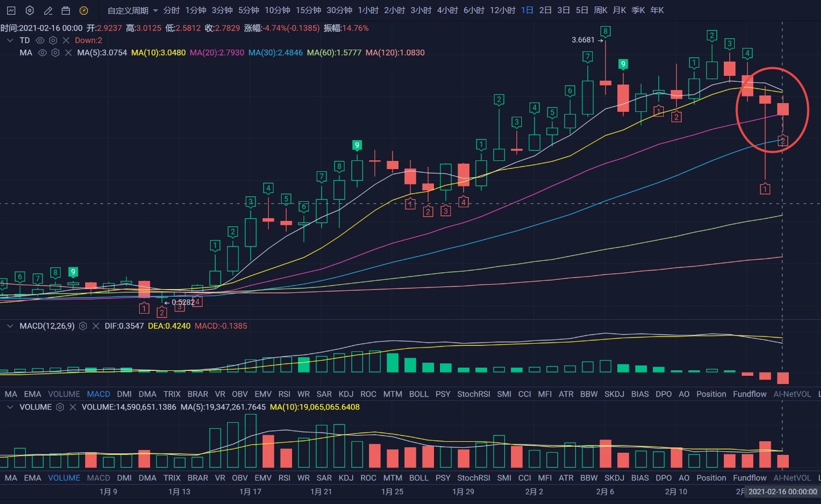Switch to 2日 timeframe
The height and width of the screenshot is (504, 821).
tap(545, 10)
